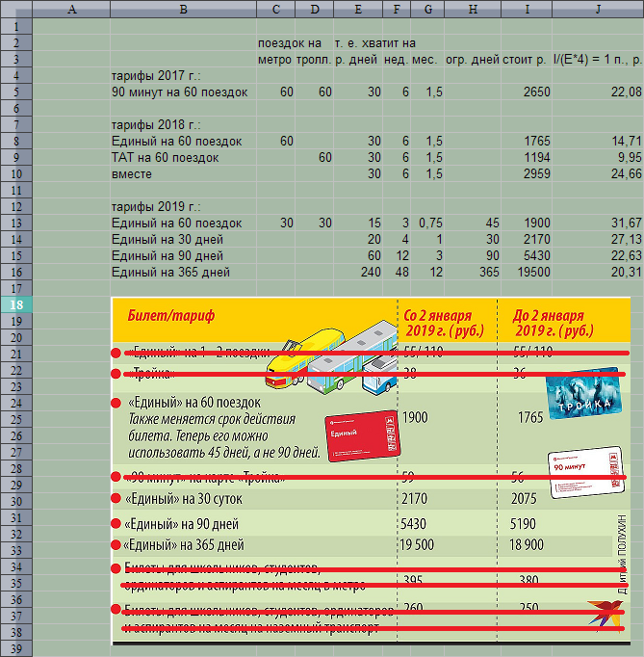The height and width of the screenshot is (657, 644).
Task: Click 'Со 2 января 2019 г.' image heading
Action: point(444,323)
